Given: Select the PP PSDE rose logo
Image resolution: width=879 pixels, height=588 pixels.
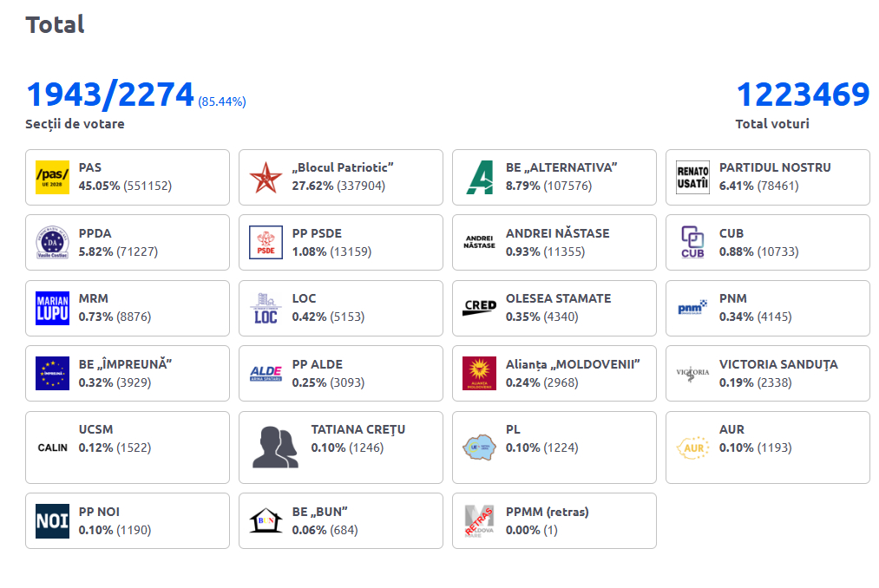Looking at the screenshot, I should (266, 243).
